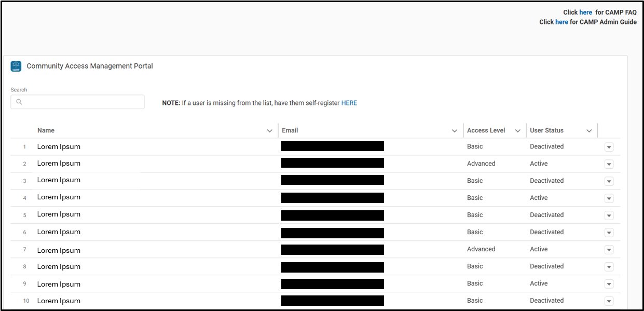The height and width of the screenshot is (311, 644).
Task: Click the actions arrow for row 3
Action: 609,181
